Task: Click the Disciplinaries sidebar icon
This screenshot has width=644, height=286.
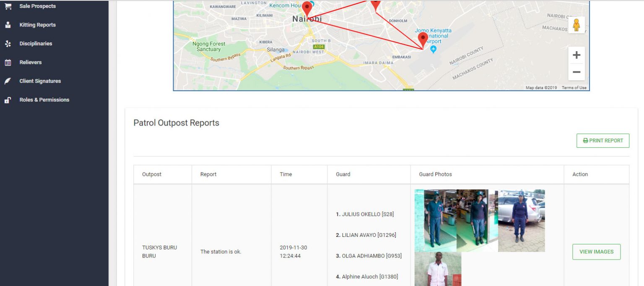Action: 8,44
